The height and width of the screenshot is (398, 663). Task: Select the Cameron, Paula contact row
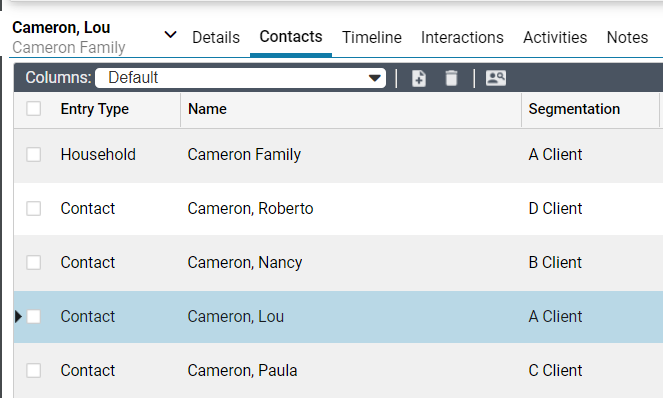[x=338, y=371]
